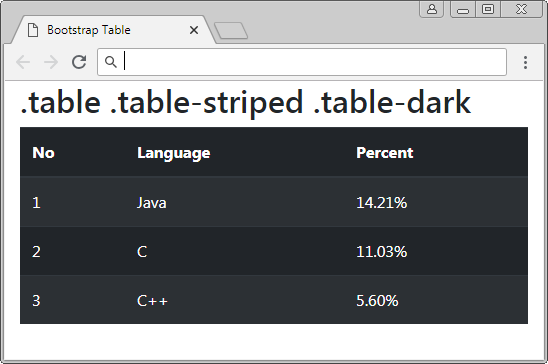Click the browser back arrow
This screenshot has height=364, width=548.
[x=23, y=62]
